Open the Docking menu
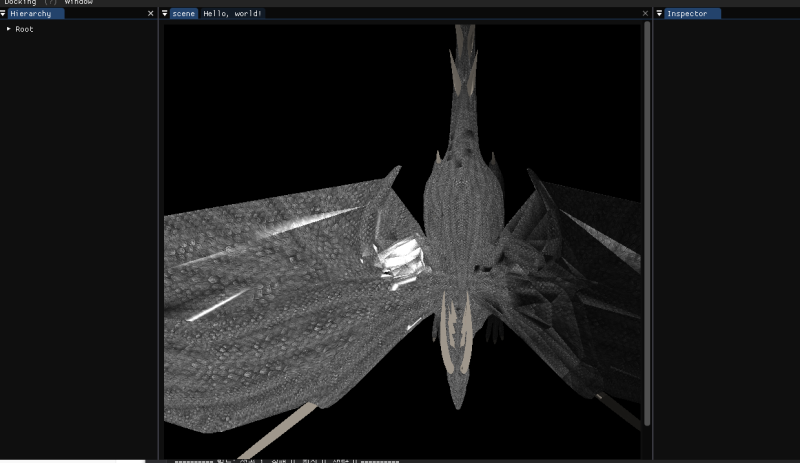Screen dimensions: 800x463 [20, 2]
